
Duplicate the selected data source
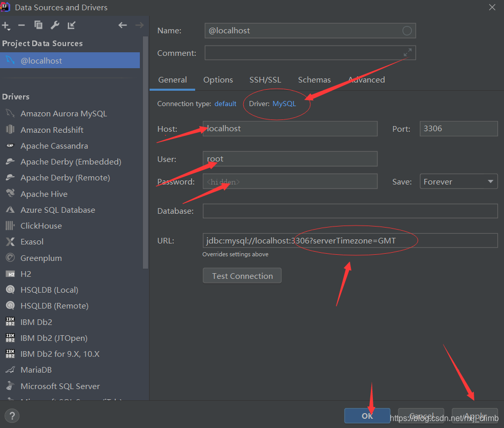tap(38, 25)
